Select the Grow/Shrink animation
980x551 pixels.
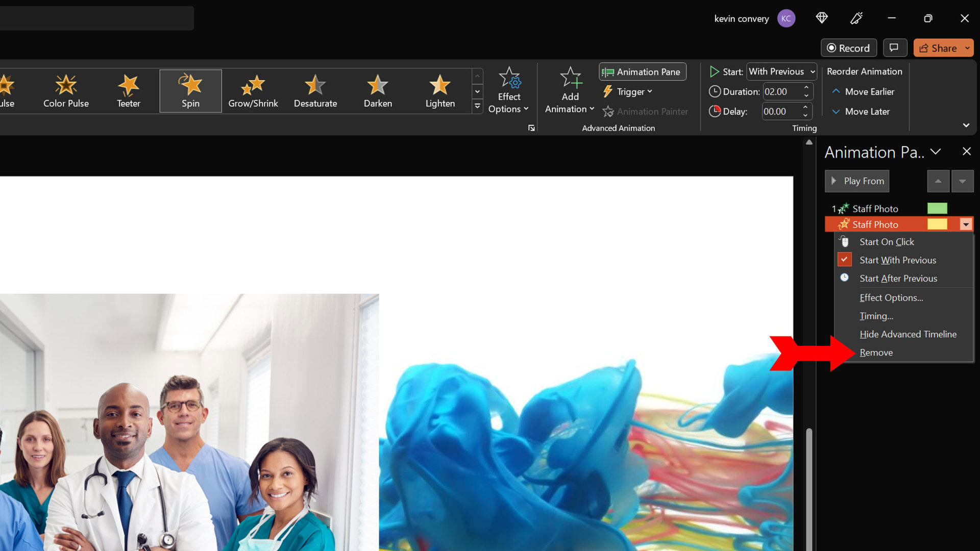(253, 92)
